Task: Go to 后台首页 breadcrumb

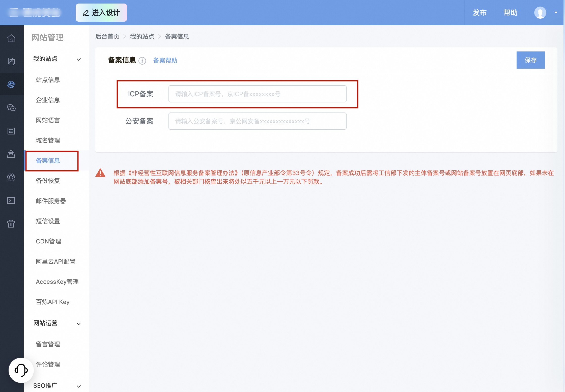Action: pos(107,37)
